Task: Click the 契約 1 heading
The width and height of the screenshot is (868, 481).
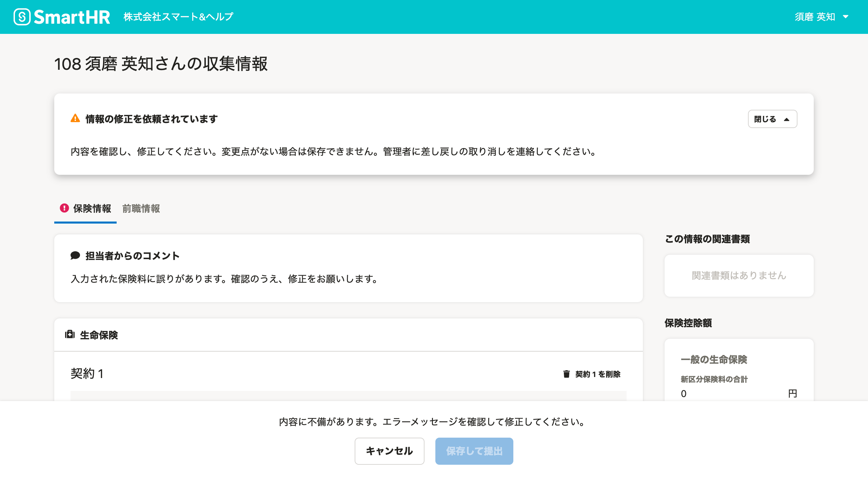Action: 87,374
